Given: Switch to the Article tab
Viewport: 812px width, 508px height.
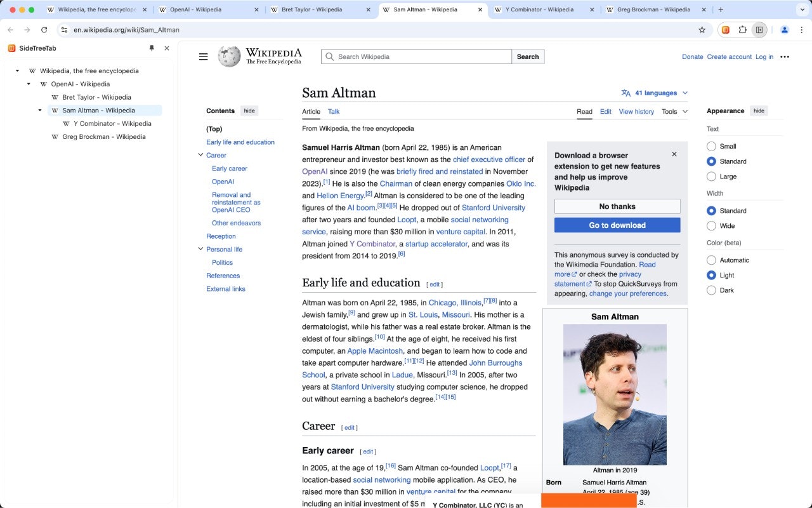Looking at the screenshot, I should [x=311, y=112].
